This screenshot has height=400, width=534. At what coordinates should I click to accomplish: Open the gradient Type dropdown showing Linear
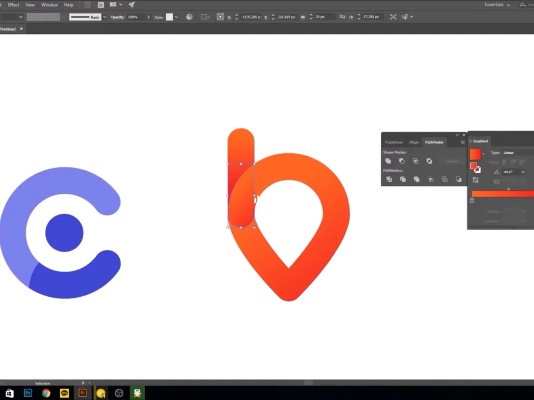click(518, 153)
